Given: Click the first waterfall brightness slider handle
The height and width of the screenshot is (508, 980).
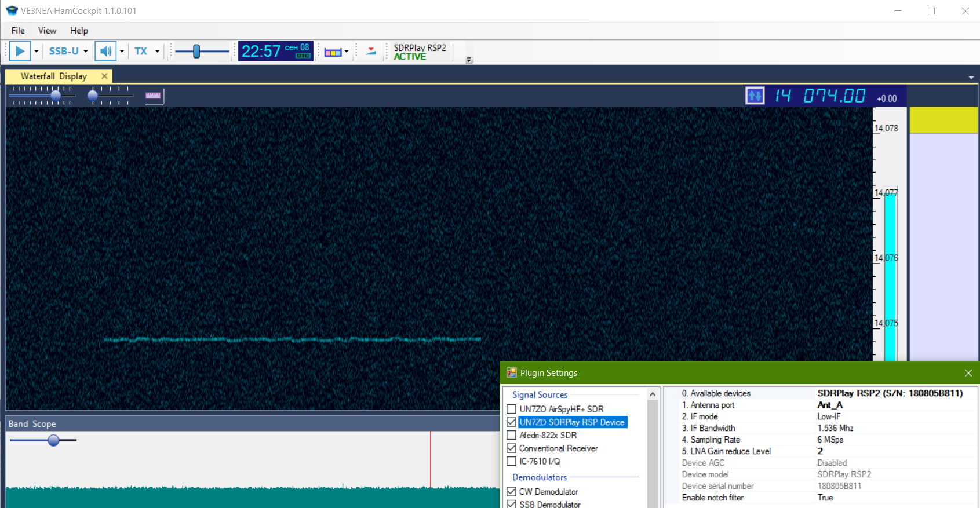Looking at the screenshot, I should tap(56, 96).
